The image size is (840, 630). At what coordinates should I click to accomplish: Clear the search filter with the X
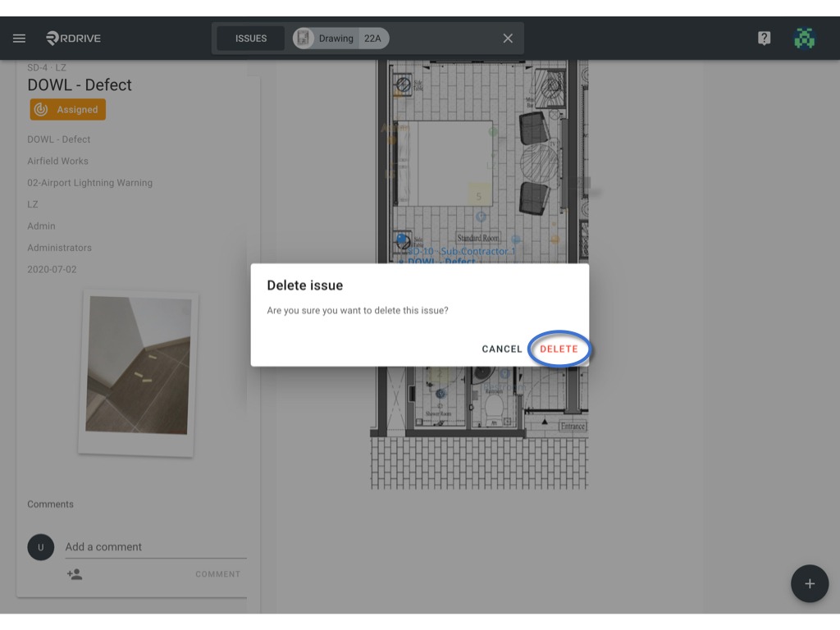(508, 38)
